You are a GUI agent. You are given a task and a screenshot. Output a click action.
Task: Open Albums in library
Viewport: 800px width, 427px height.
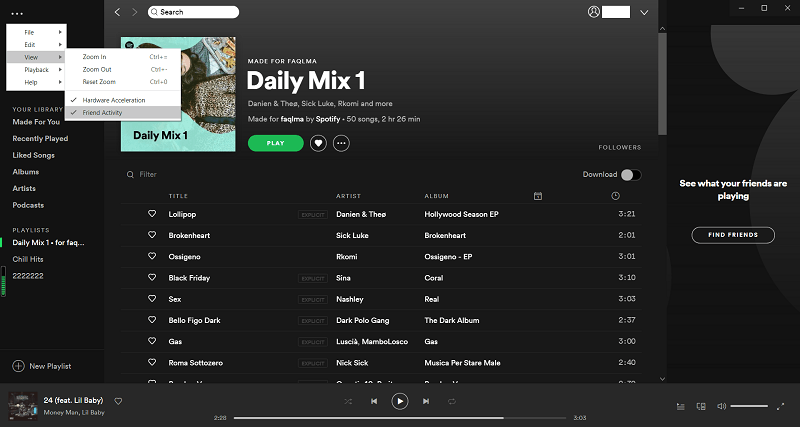[26, 172]
